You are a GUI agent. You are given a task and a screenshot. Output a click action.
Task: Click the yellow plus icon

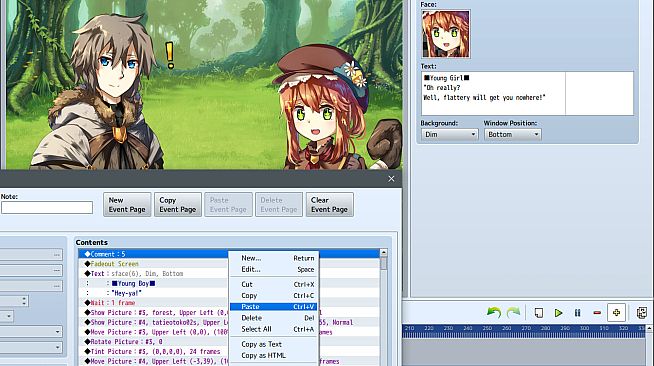616,313
